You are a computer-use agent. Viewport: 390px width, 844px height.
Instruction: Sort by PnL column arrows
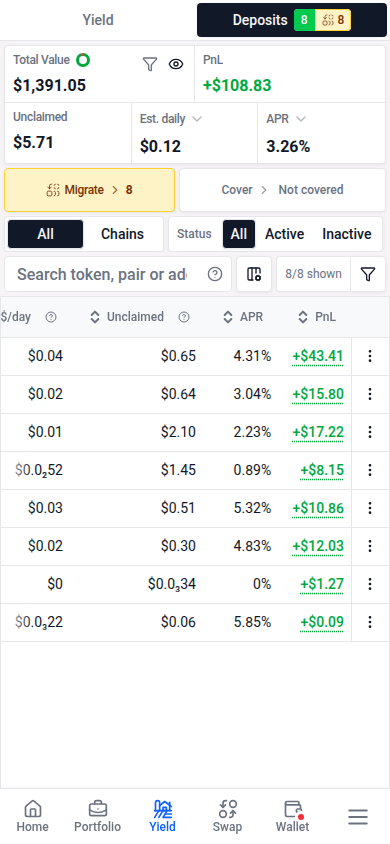pyautogui.click(x=303, y=317)
